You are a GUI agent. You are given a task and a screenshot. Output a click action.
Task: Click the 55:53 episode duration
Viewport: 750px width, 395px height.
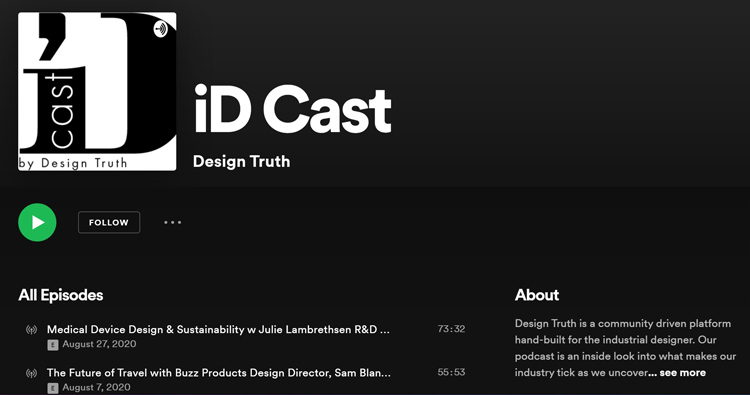pos(451,372)
